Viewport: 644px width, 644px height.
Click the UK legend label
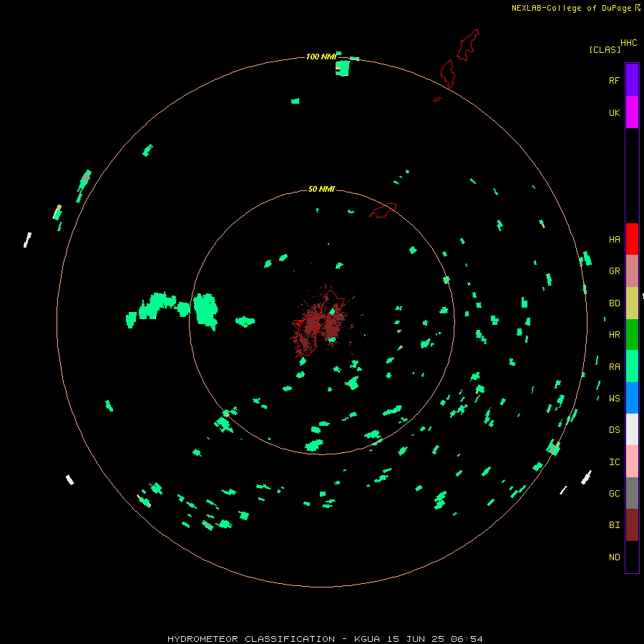pyautogui.click(x=614, y=112)
